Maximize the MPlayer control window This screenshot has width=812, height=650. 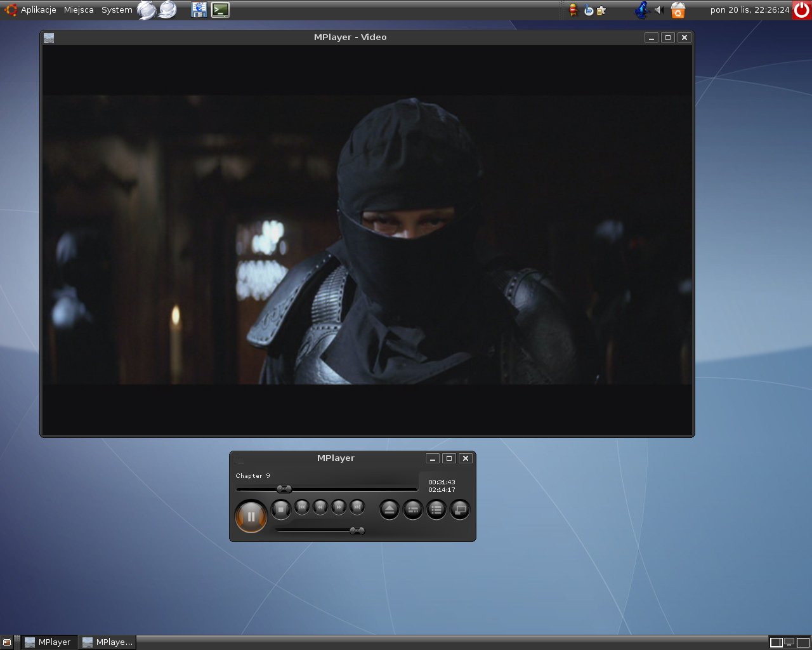click(449, 458)
